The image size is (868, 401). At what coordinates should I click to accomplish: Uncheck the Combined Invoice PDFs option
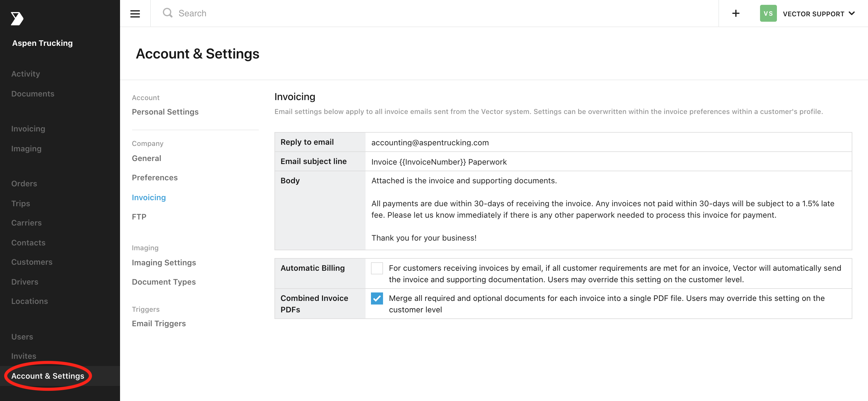click(377, 298)
